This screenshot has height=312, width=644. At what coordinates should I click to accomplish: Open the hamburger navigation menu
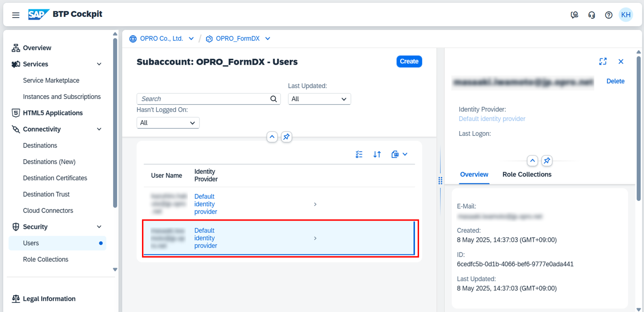pyautogui.click(x=15, y=15)
